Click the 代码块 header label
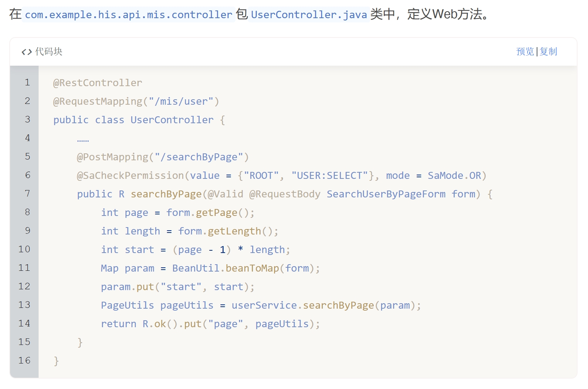This screenshot has width=588, height=389. tap(49, 52)
